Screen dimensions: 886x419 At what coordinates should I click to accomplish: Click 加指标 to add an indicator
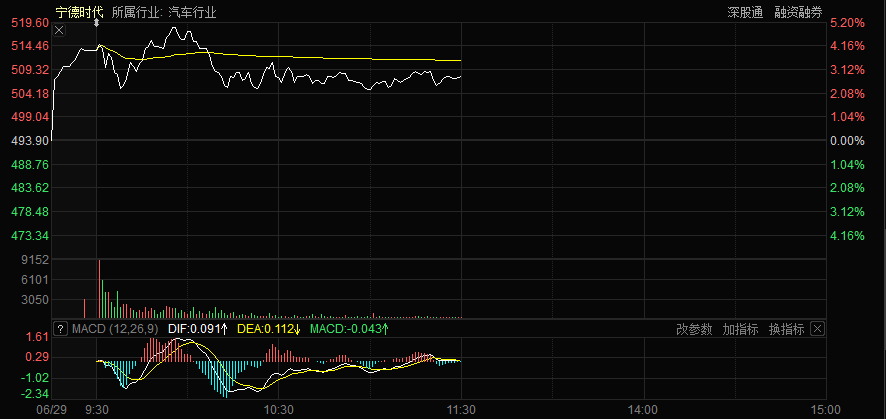740,330
